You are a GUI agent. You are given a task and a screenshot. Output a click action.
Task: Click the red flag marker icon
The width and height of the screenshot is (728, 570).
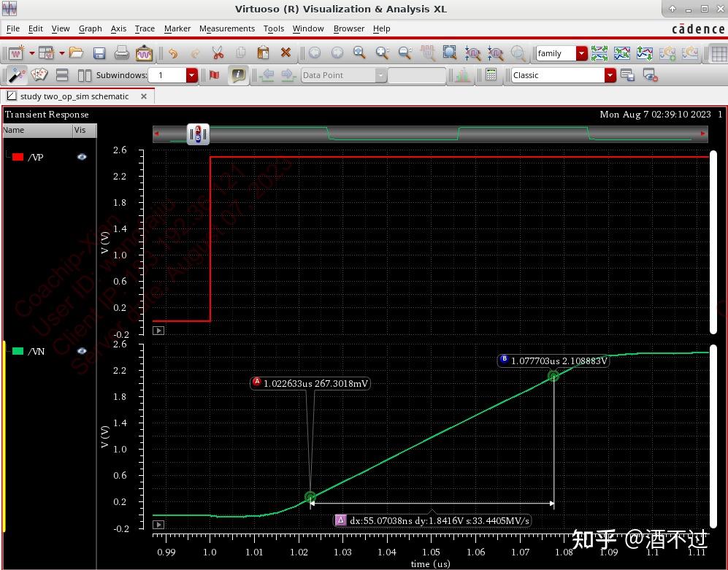tap(214, 74)
